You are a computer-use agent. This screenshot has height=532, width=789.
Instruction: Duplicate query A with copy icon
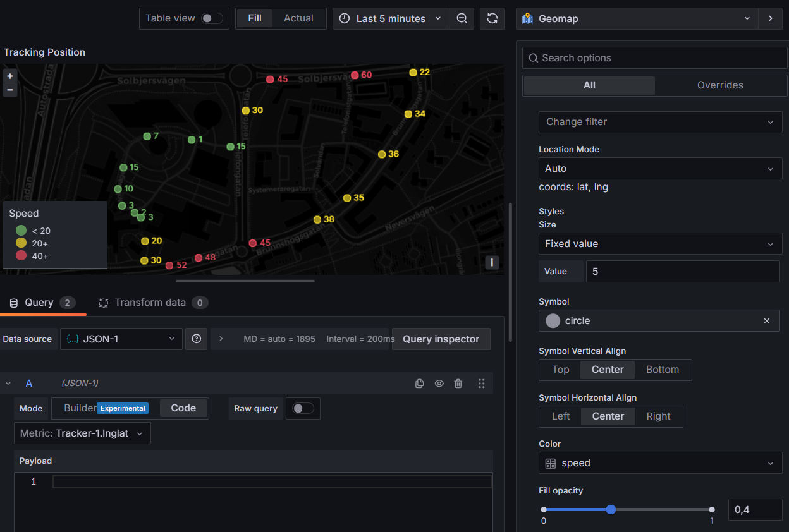coord(419,384)
